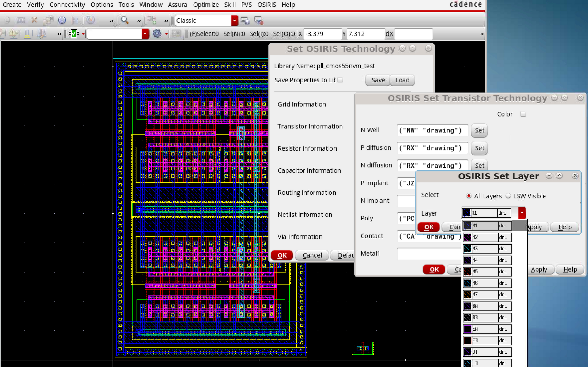Click Set button for N Well
Screen dimensions: 588x367
pyautogui.click(x=479, y=130)
